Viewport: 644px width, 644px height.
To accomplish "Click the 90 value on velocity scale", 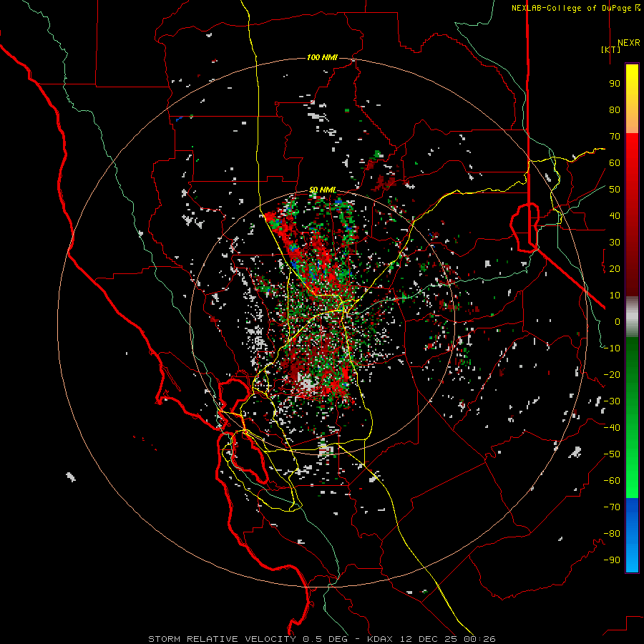I will point(615,84).
